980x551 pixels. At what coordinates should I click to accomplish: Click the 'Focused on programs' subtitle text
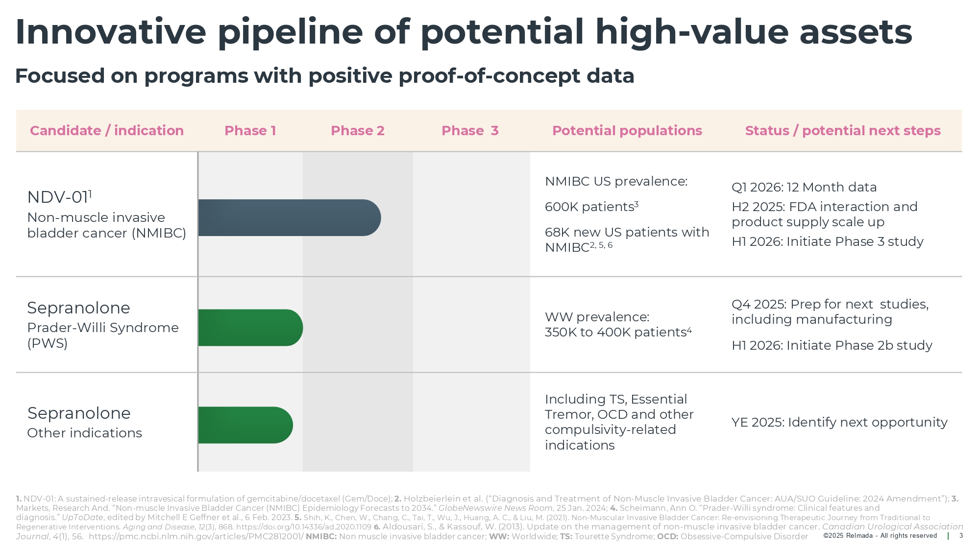324,76
